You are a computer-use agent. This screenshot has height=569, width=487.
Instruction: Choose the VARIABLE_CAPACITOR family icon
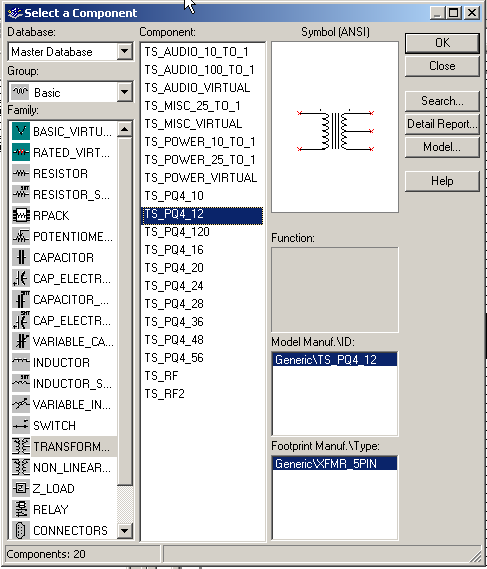[21, 341]
